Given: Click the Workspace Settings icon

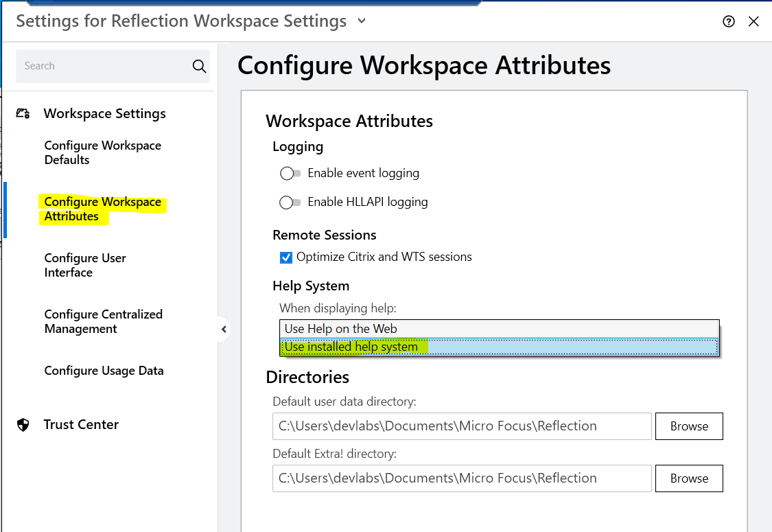Looking at the screenshot, I should (x=23, y=114).
